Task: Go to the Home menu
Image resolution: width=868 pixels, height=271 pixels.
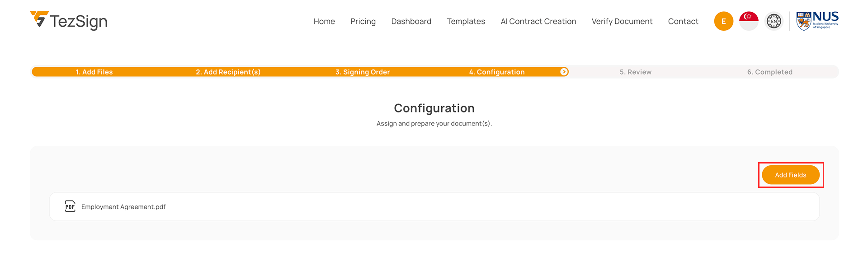Action: [x=324, y=21]
